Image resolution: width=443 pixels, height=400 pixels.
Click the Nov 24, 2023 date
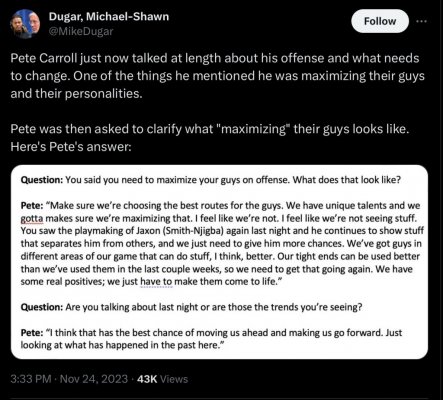94,379
